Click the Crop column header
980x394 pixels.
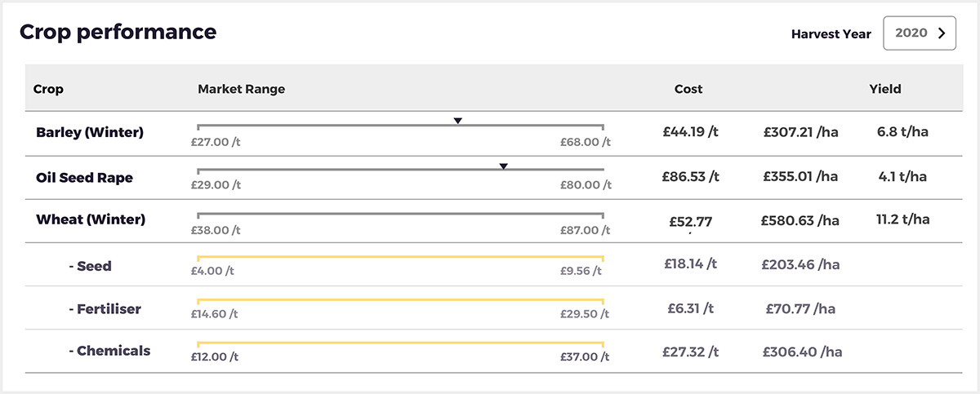48,89
